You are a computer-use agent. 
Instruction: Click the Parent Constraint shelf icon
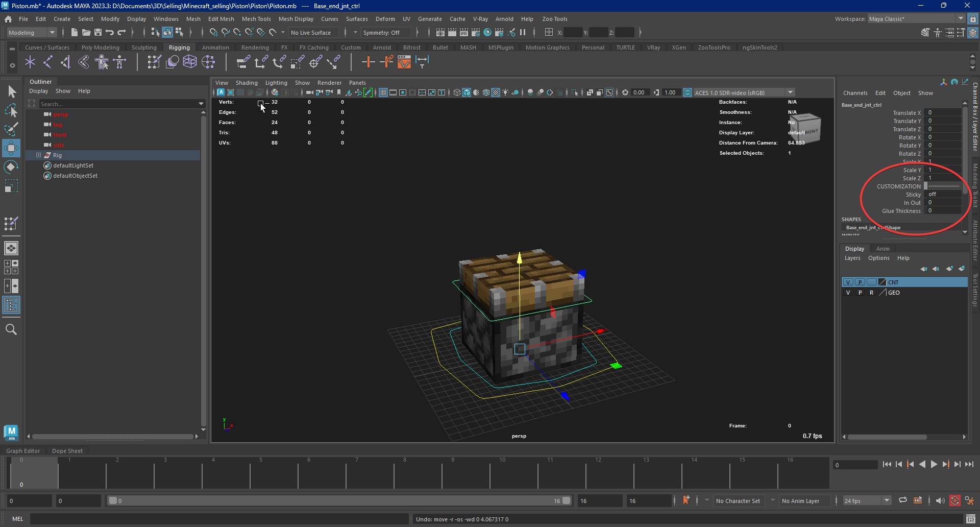click(x=243, y=62)
